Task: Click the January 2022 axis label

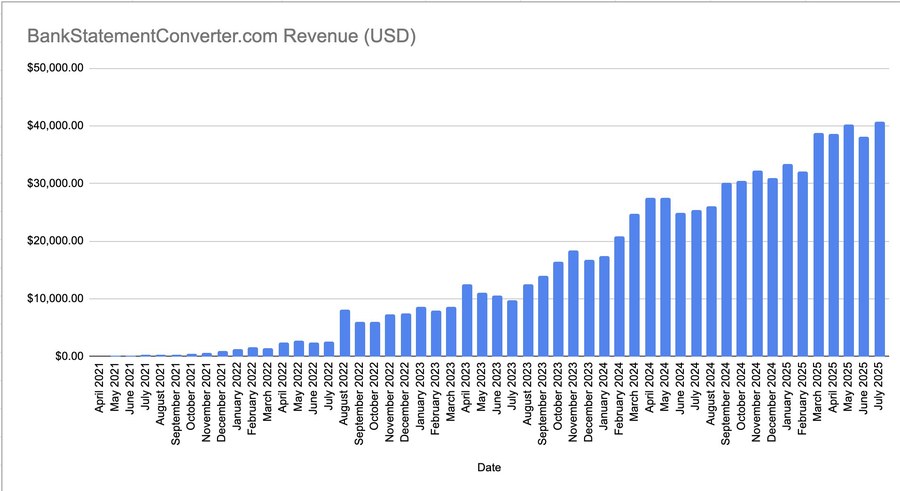Action: (237, 397)
